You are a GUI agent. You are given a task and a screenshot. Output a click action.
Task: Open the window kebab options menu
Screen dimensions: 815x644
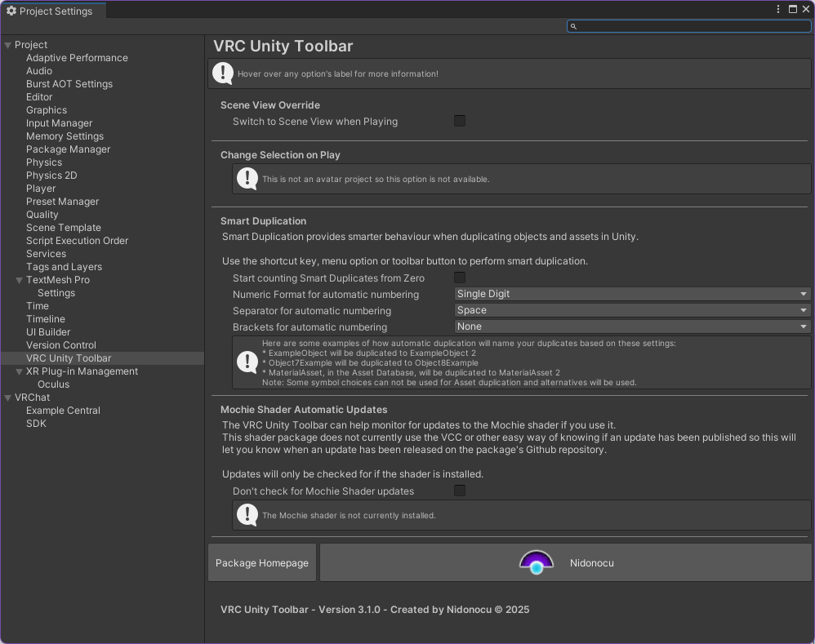pos(778,9)
